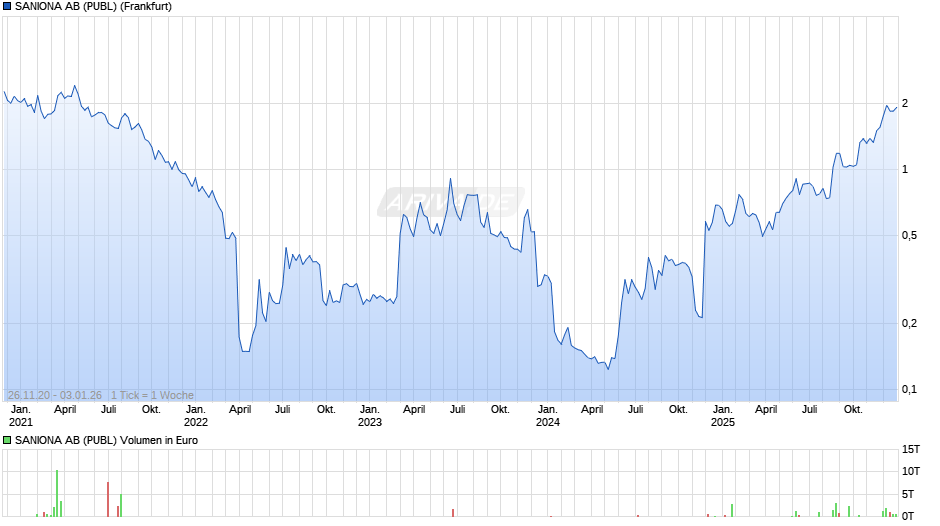Click the Jan. 2022 time axis label

click(195, 416)
